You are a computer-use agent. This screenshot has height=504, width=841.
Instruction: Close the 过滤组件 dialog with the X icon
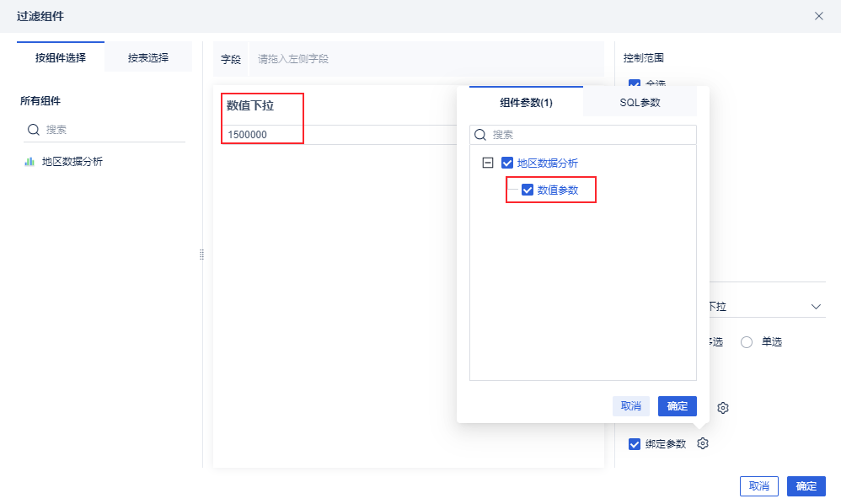click(x=818, y=16)
